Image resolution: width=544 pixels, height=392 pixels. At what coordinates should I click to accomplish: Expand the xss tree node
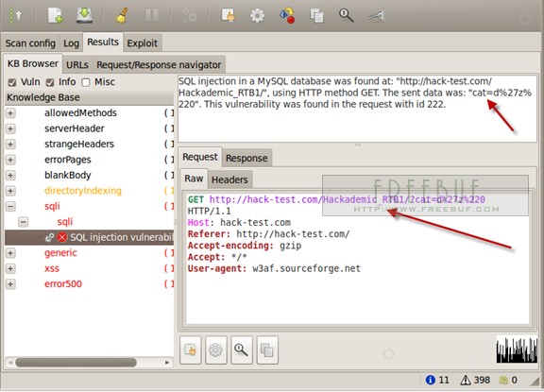(x=10, y=268)
